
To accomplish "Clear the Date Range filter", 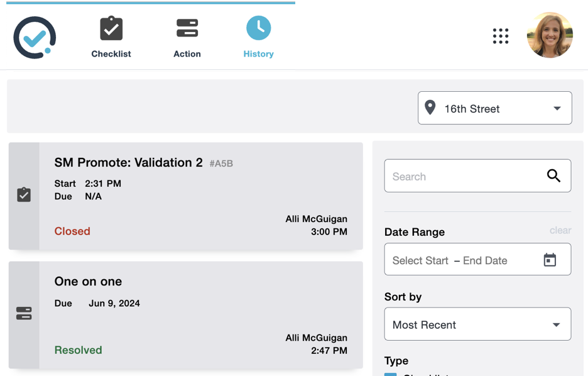I will point(560,230).
